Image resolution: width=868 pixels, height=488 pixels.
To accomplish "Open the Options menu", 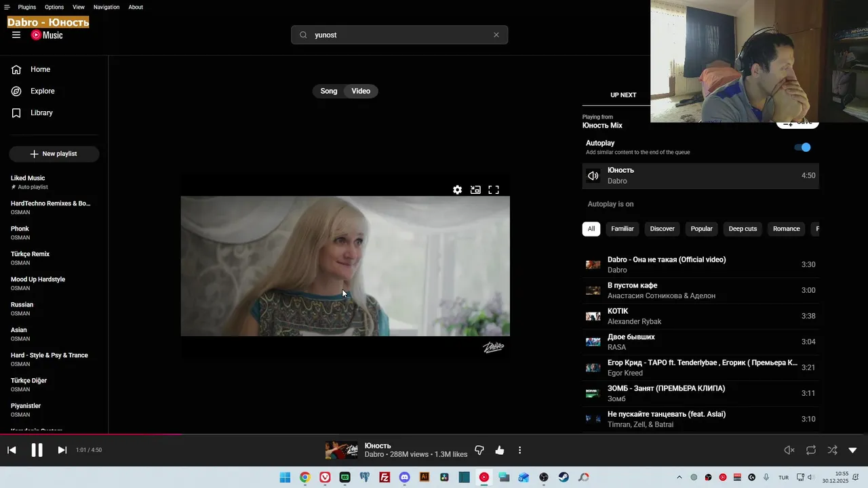I will click(x=54, y=7).
